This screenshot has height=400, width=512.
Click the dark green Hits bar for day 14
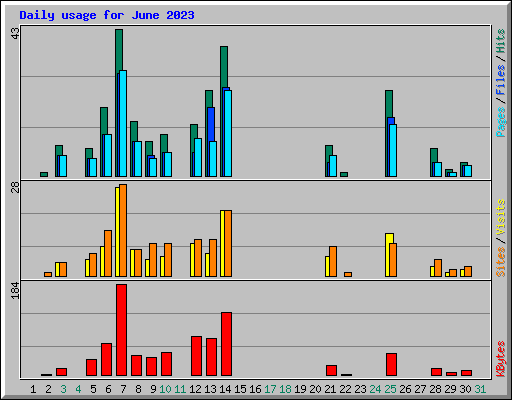(224, 67)
